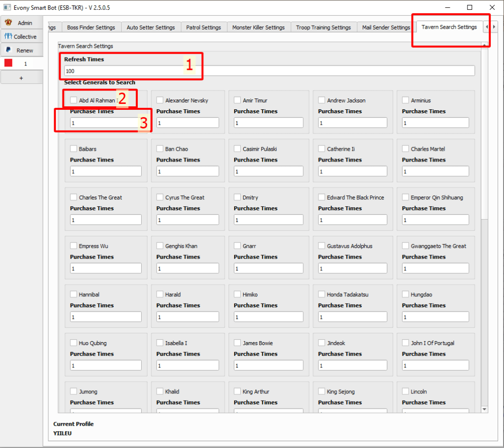Click the PayPal Renew icon
The height and width of the screenshot is (448, 504).
[8, 50]
